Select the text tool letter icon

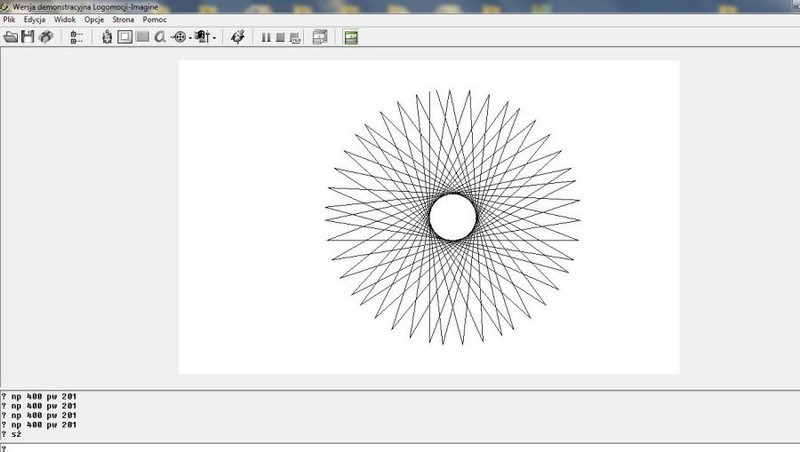pyautogui.click(x=159, y=37)
